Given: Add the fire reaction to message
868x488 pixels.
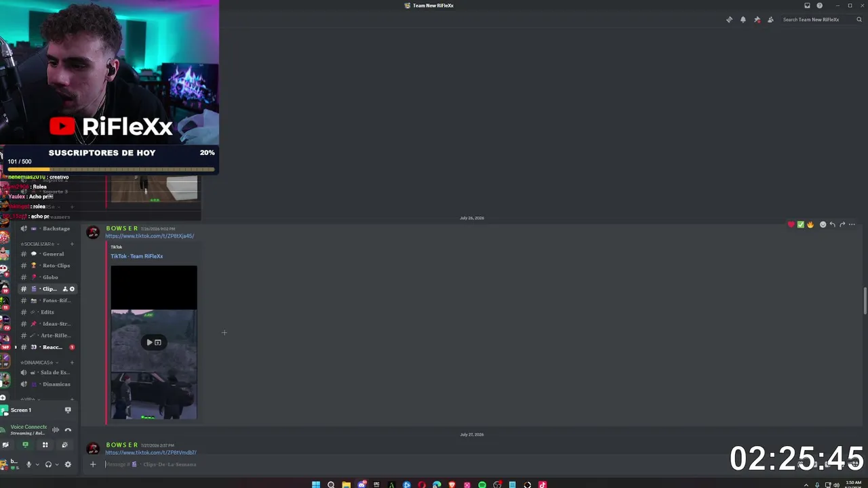Looking at the screenshot, I should pos(810,224).
